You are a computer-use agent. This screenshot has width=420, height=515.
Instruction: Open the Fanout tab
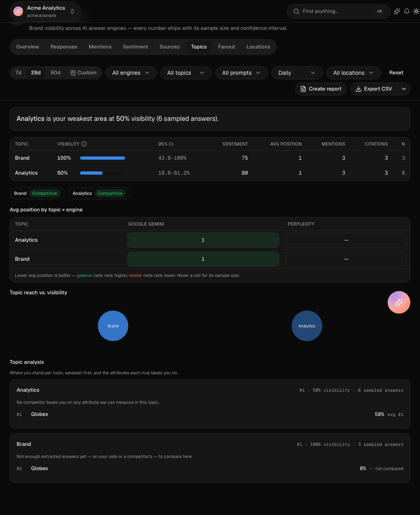pyautogui.click(x=227, y=47)
